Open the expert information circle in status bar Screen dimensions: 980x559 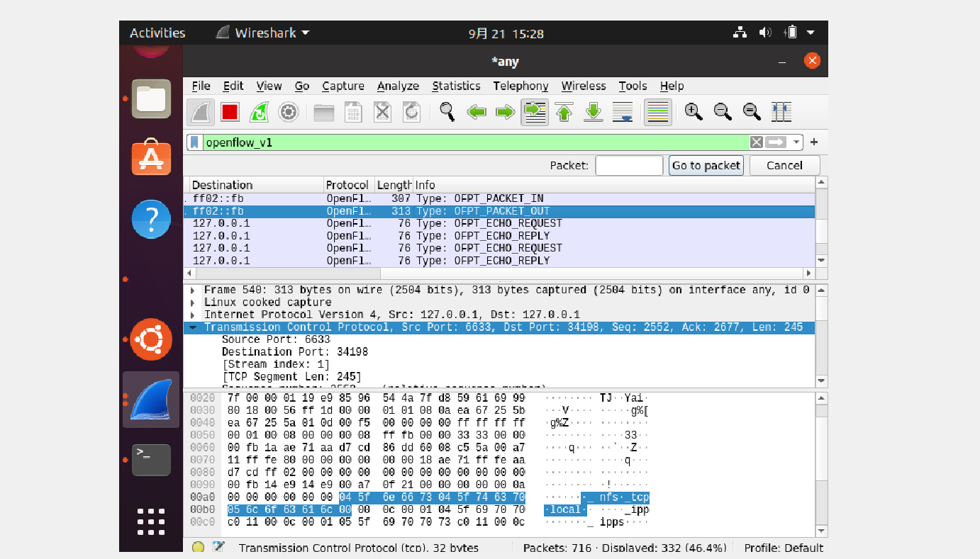pos(198,547)
